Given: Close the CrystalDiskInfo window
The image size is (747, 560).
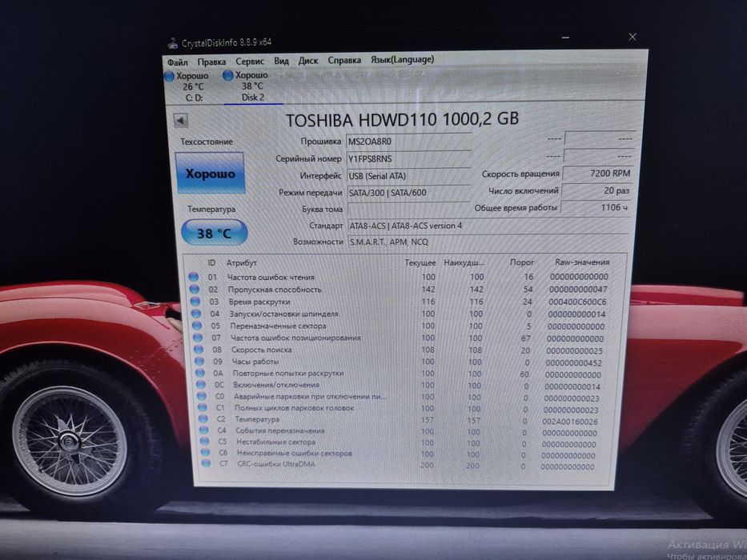Looking at the screenshot, I should [633, 37].
